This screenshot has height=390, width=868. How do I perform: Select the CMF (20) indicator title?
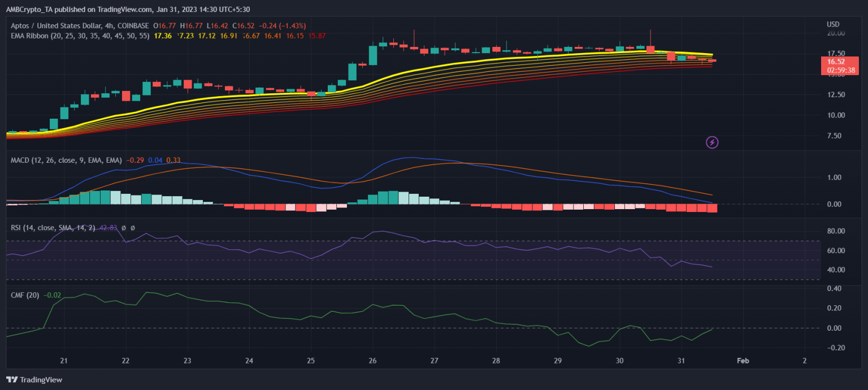click(25, 295)
